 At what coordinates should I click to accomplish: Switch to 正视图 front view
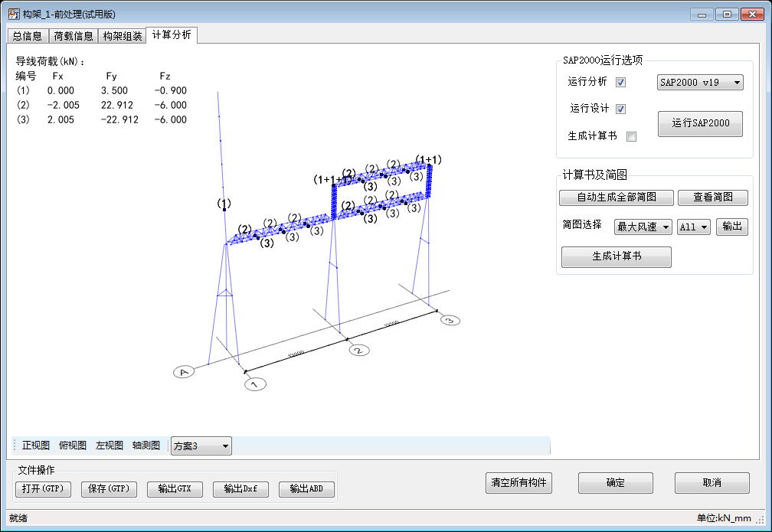[36, 446]
